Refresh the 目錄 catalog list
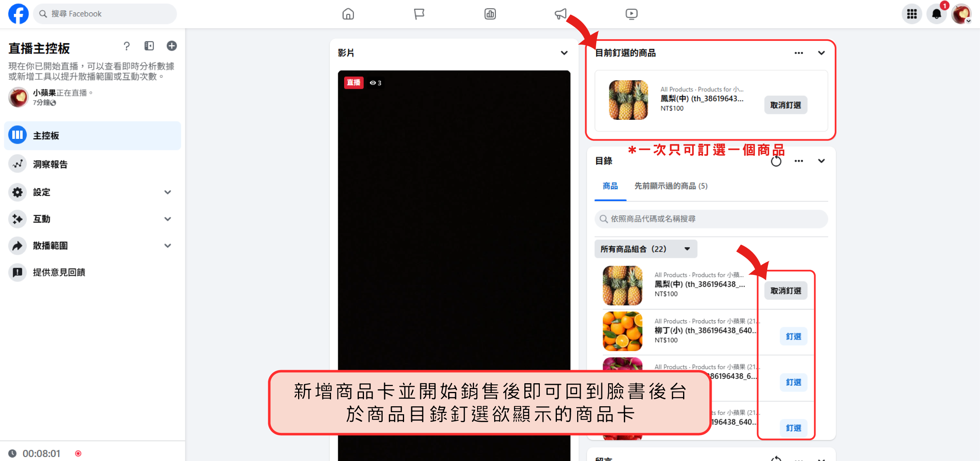This screenshot has width=980, height=461. tap(776, 161)
